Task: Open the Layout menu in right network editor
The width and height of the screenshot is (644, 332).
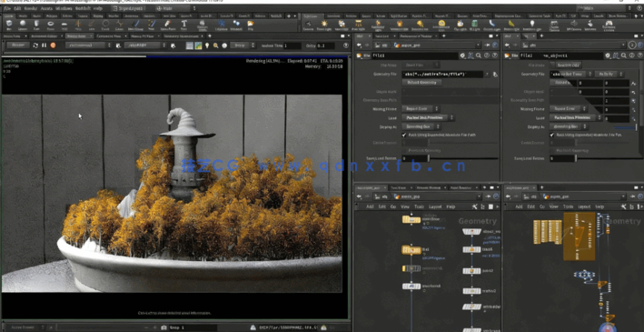Action: click(x=584, y=206)
